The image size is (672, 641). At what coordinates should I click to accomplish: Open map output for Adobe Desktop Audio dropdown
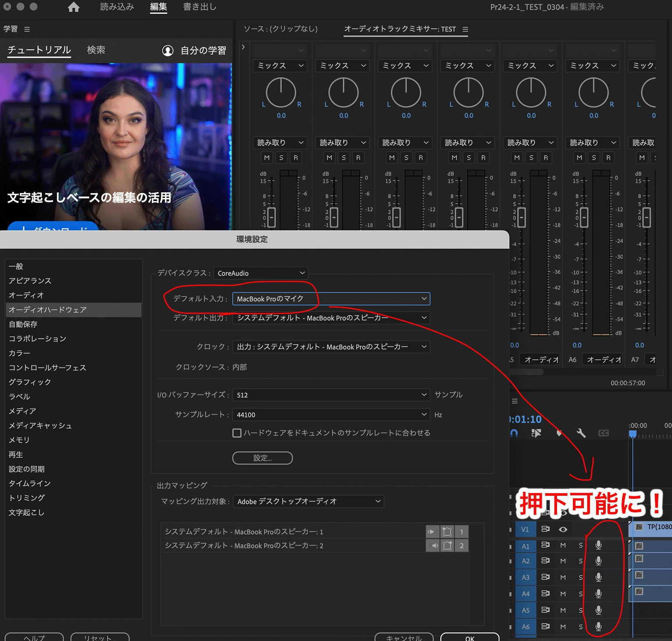[x=308, y=501]
